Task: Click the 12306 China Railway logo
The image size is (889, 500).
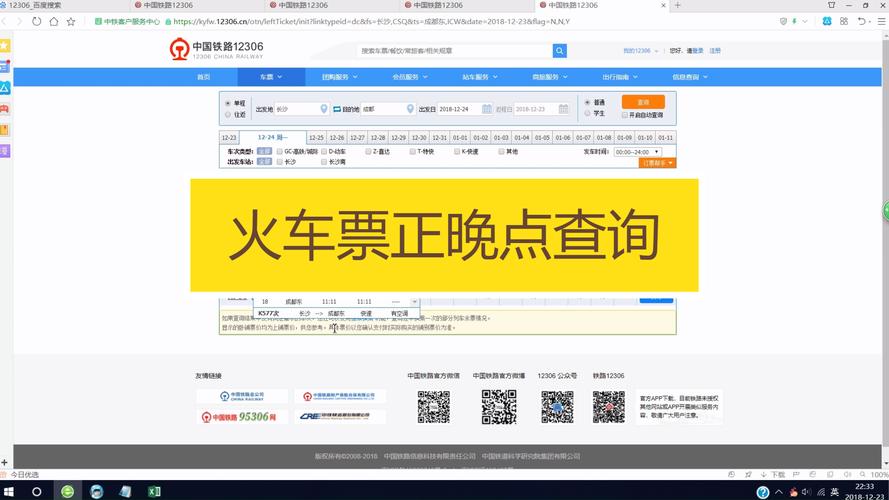Action: click(x=217, y=49)
